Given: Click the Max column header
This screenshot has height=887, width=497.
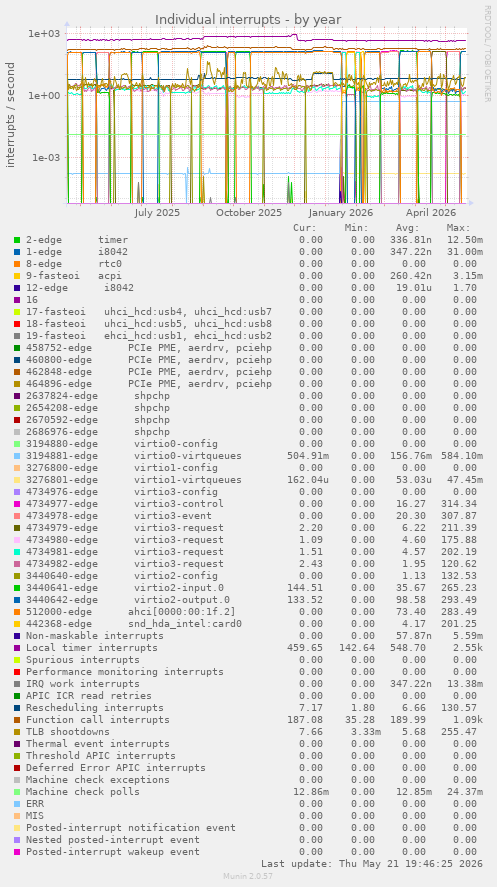Looking at the screenshot, I should click(x=458, y=228).
